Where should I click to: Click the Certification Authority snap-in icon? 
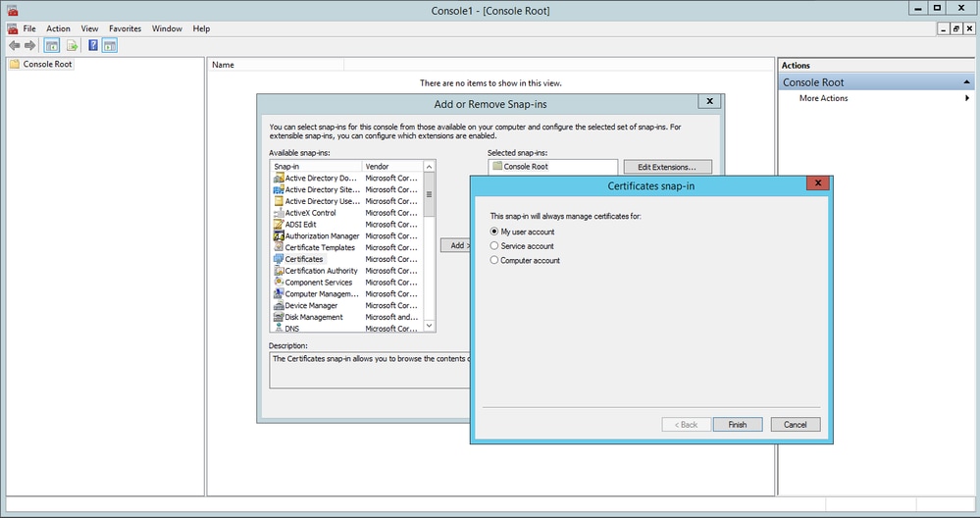279,271
